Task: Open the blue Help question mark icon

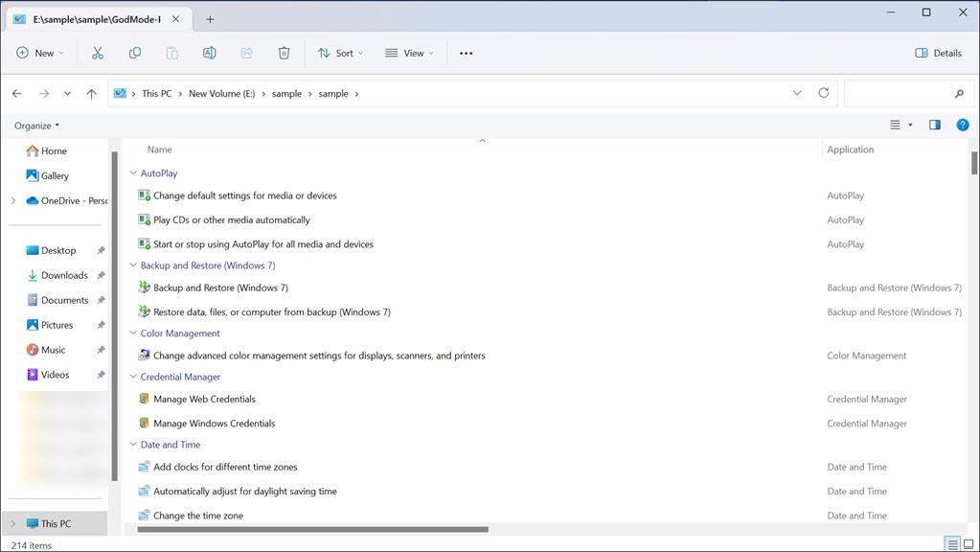Action: 963,126
